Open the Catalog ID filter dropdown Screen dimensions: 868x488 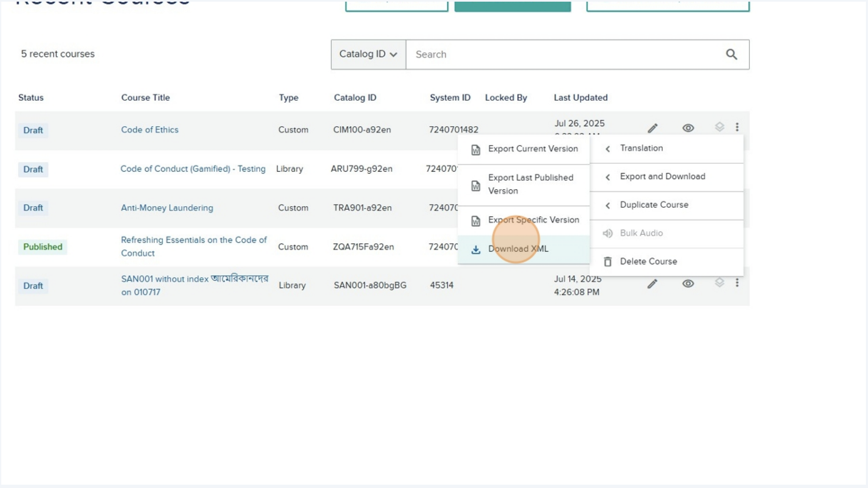368,54
